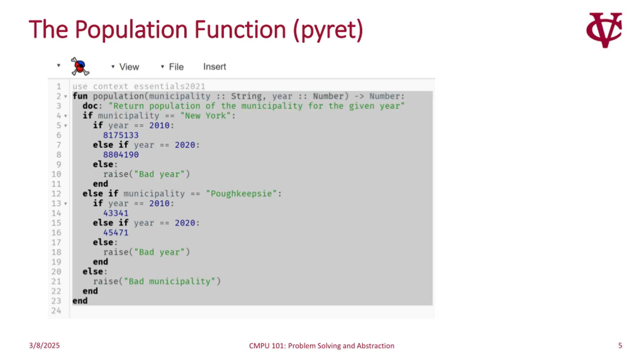Collapse the fold arrow on line 4
Viewport: 644px width, 362px height.
click(x=66, y=116)
